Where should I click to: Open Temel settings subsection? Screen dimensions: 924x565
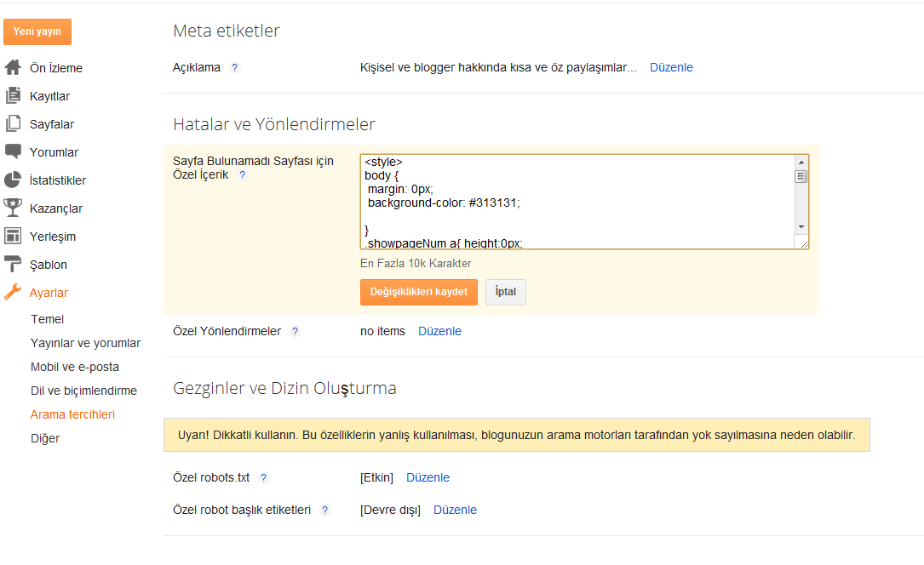(47, 320)
